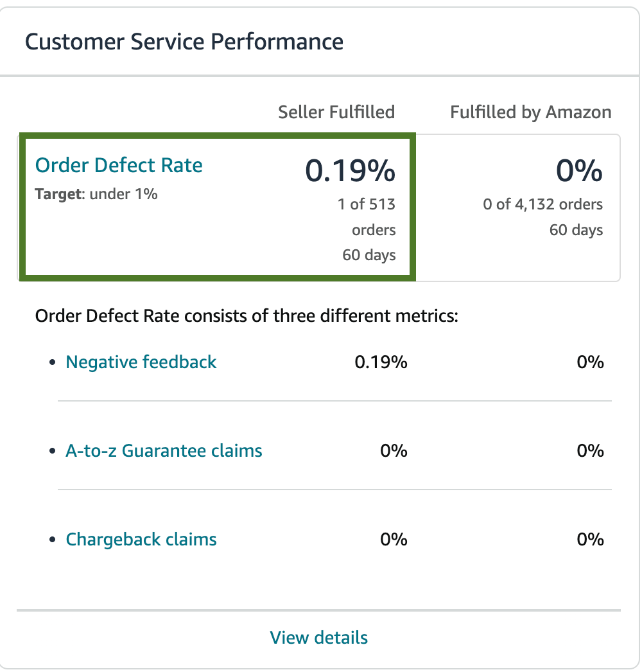Click '60 days' under Fulfilled by Amazon orders

click(576, 230)
